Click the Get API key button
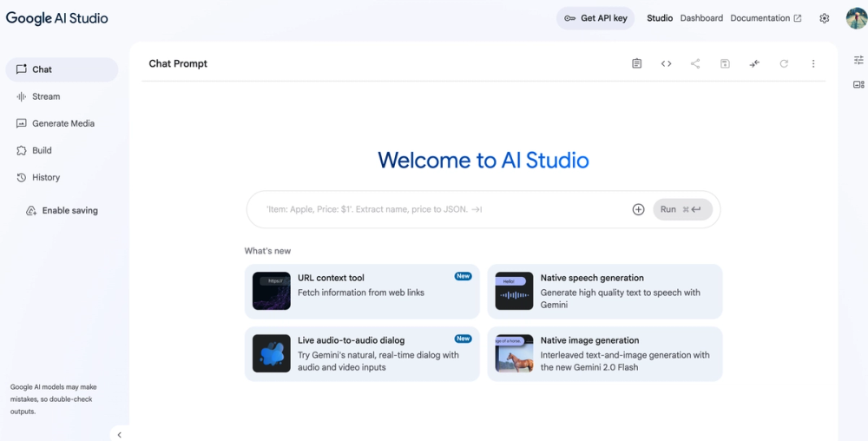Image resolution: width=868 pixels, height=441 pixels. (x=595, y=18)
